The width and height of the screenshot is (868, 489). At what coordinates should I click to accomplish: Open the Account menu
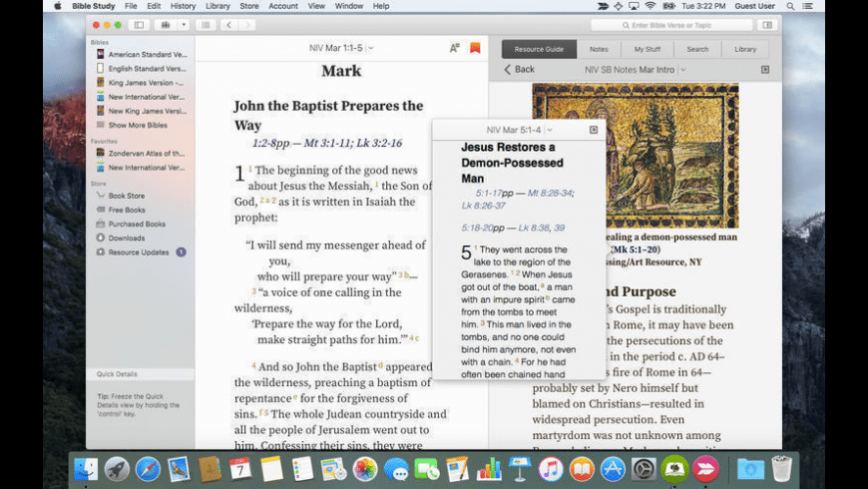[283, 6]
